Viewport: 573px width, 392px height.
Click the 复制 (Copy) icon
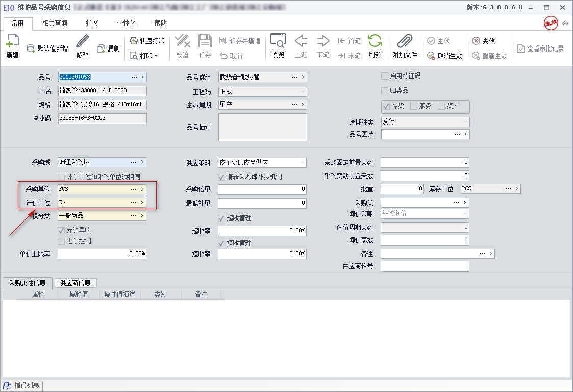101,48
